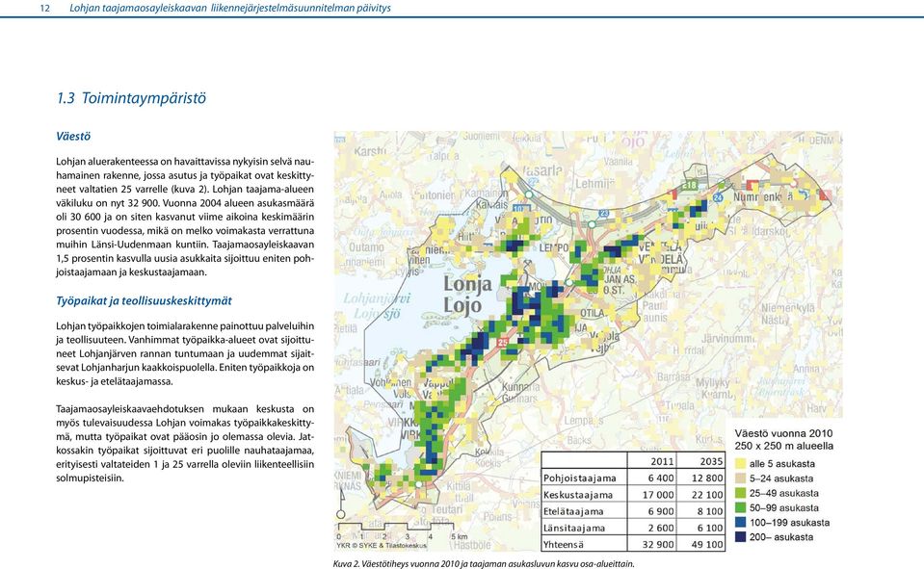Click the blue route 24 road marker
The height and width of the screenshot is (569, 924).
[x=718, y=197]
